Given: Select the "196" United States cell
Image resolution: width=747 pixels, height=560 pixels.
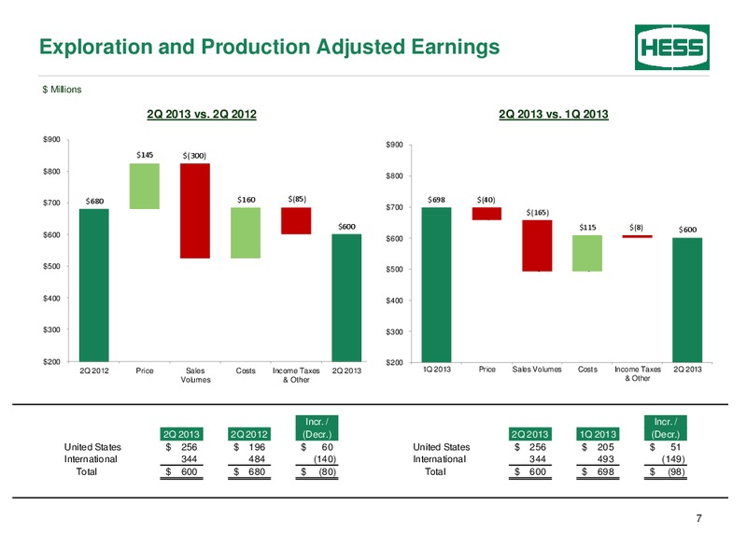Looking at the screenshot, I should (256, 447).
